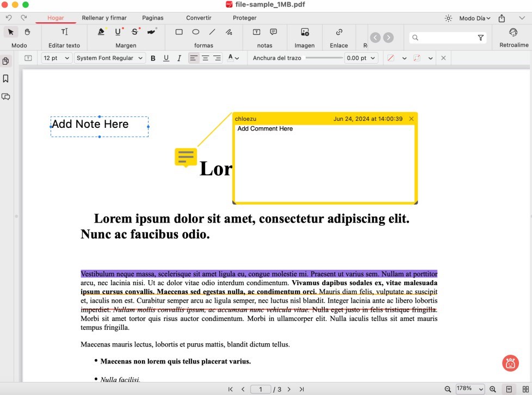This screenshot has height=395, width=532.
Task: Toggle bold formatting on the selected text
Action: coord(153,58)
